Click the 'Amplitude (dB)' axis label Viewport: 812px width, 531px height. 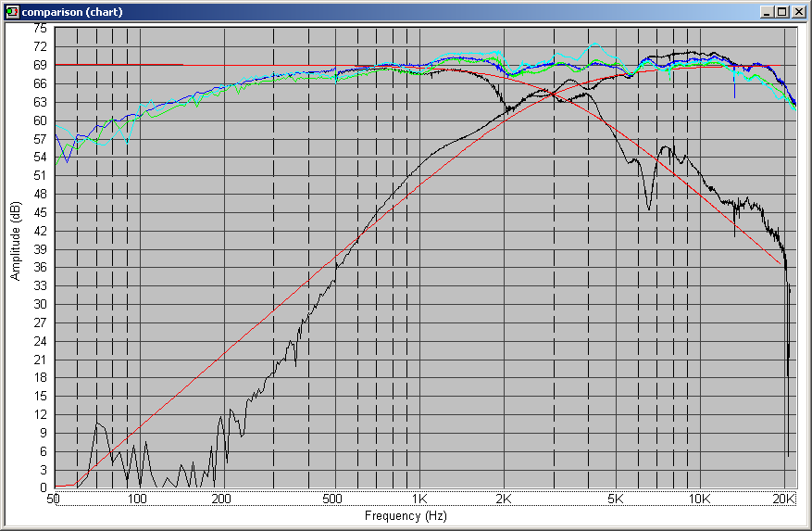(x=16, y=241)
